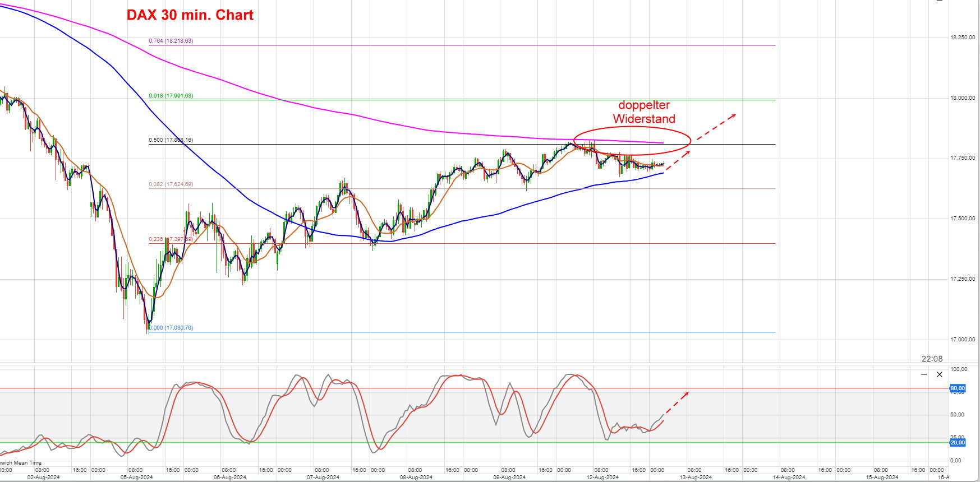The image size is (980, 482).
Task: Select the blue 20,00 oversold level tag
Action: tap(957, 442)
